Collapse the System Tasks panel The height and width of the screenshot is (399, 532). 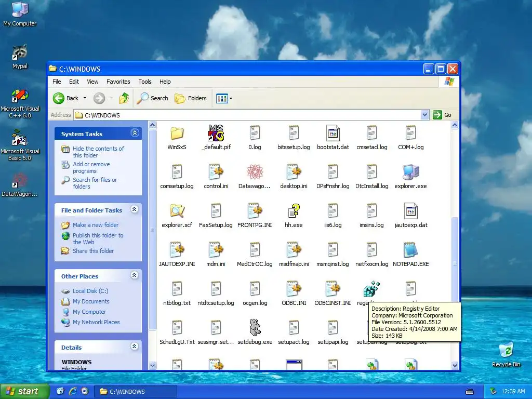(135, 133)
